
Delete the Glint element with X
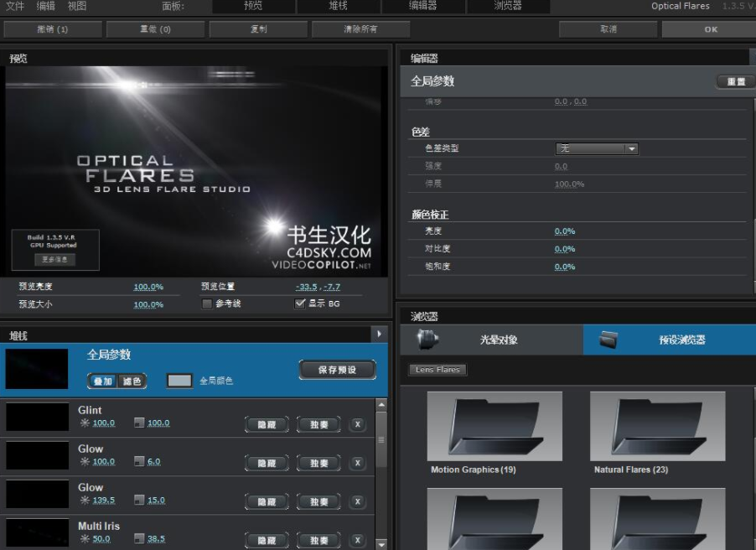(x=357, y=424)
